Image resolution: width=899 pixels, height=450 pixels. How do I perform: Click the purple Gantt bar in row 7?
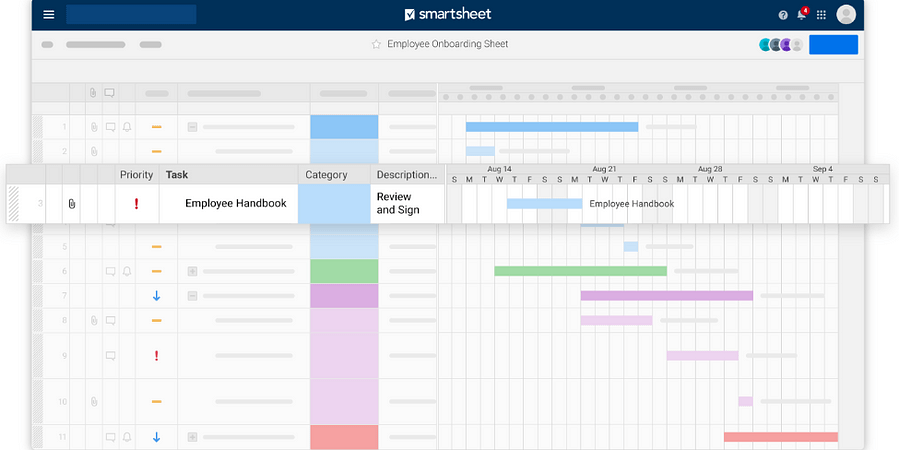(666, 296)
